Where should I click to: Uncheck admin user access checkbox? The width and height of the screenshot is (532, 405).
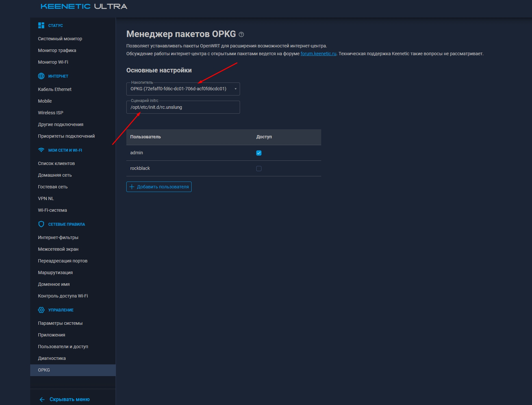[259, 153]
